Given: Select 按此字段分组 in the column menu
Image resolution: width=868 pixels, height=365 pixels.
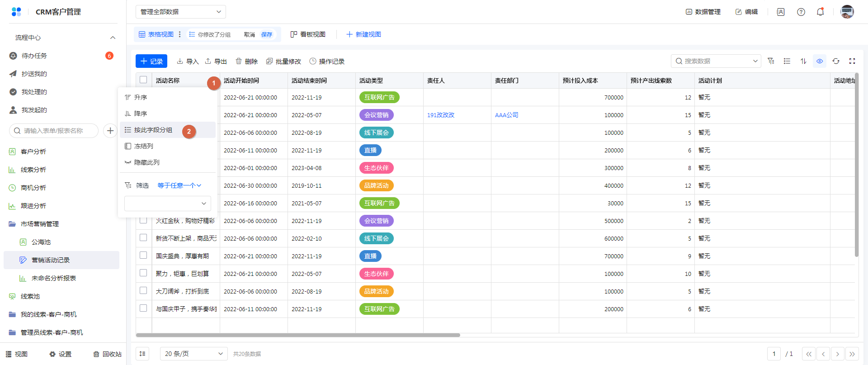Looking at the screenshot, I should (x=153, y=130).
